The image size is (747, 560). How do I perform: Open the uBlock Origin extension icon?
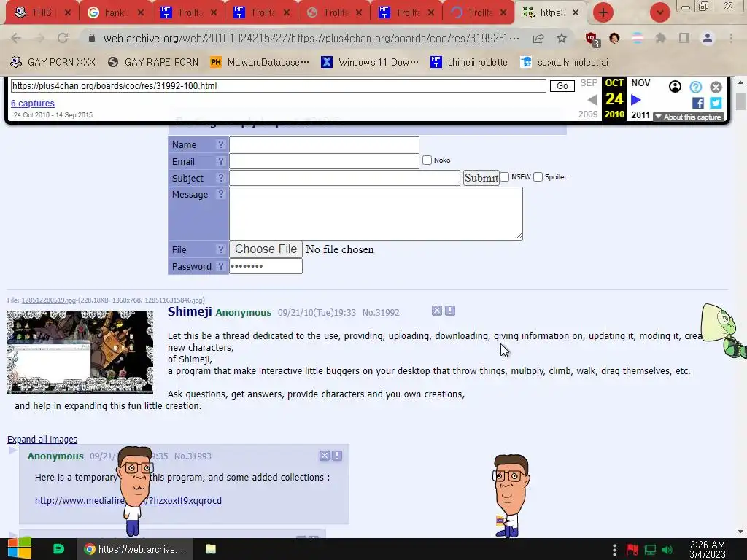[592, 39]
